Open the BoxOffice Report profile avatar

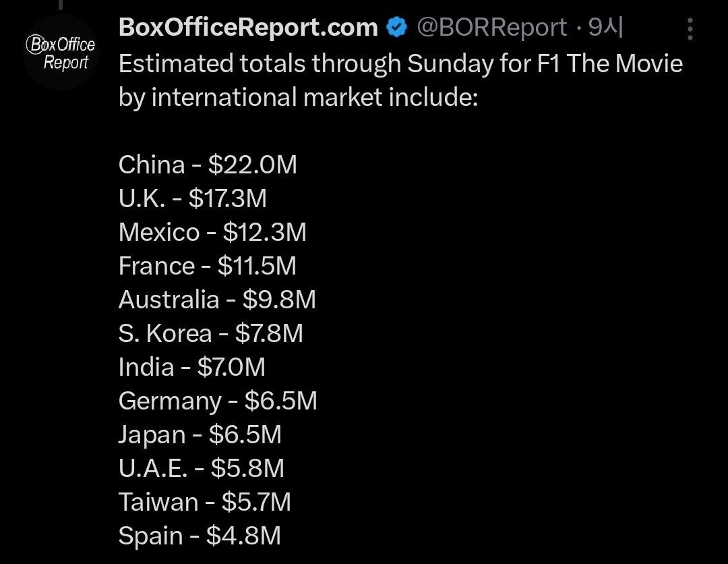click(x=61, y=53)
